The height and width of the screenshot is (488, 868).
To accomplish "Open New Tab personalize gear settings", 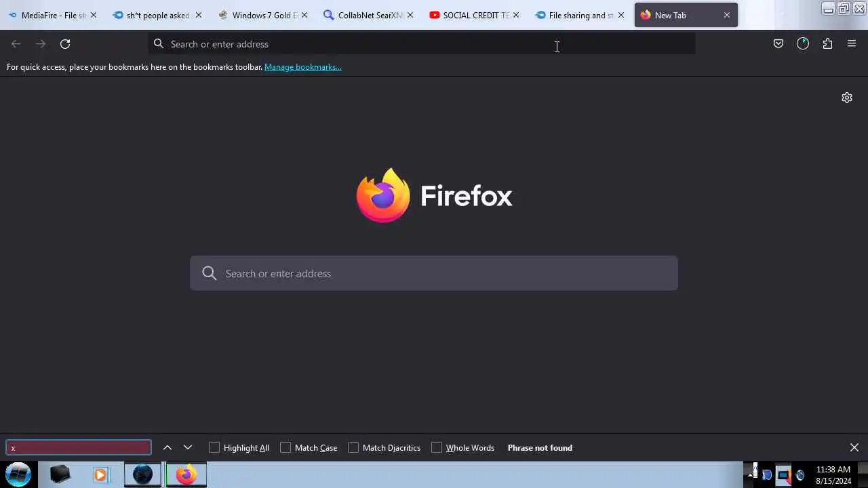I will point(847,98).
